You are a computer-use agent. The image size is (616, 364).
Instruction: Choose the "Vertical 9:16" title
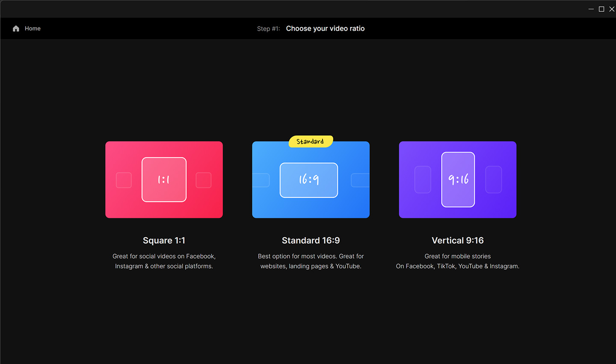(x=457, y=241)
